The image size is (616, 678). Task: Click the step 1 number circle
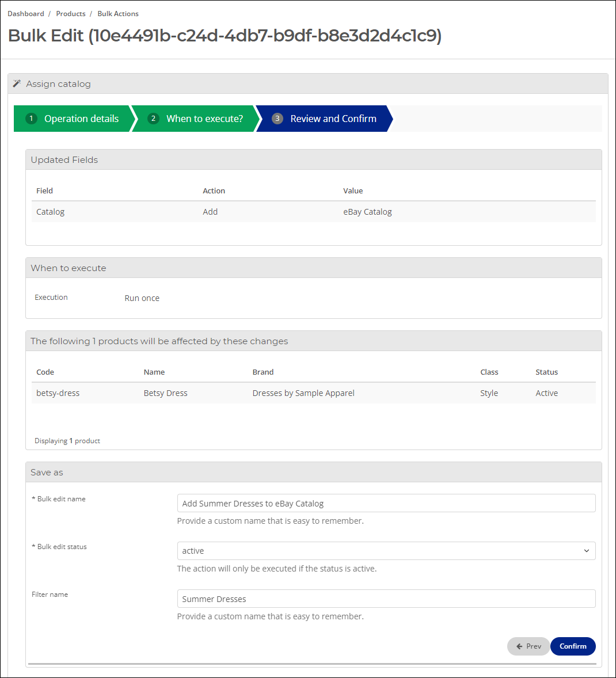pos(31,119)
